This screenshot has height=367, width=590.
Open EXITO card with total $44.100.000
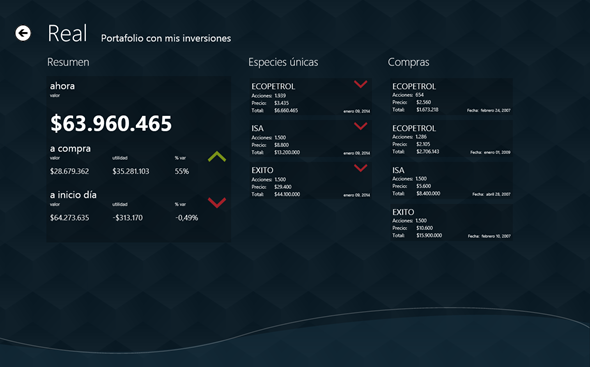[310, 180]
